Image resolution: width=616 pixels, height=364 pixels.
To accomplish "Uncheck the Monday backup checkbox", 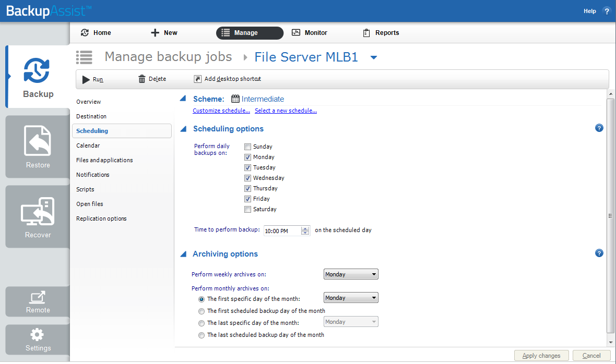I will click(x=247, y=157).
